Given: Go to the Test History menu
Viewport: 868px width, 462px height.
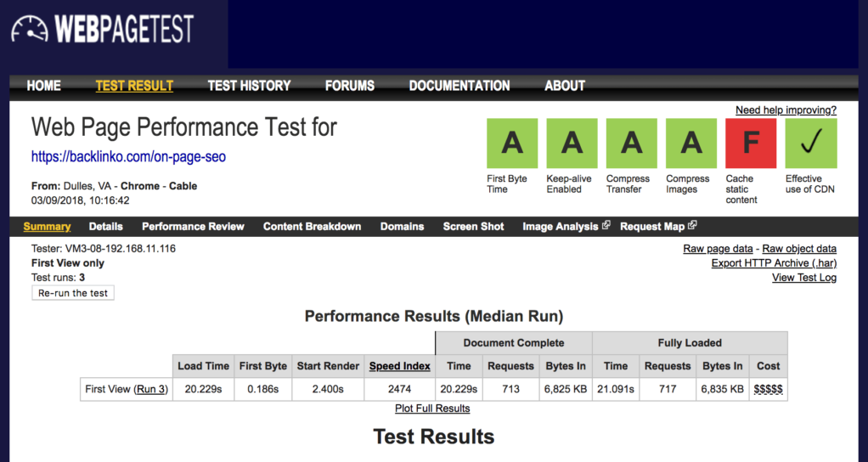Looking at the screenshot, I should coord(249,86).
